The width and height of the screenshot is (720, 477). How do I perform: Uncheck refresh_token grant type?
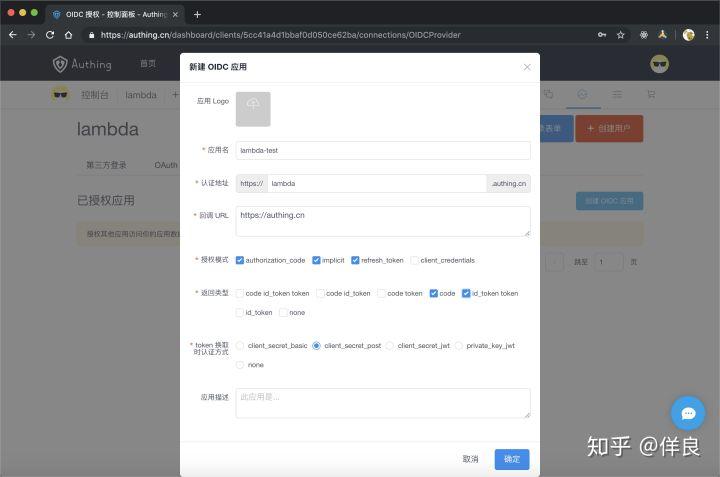click(355, 260)
